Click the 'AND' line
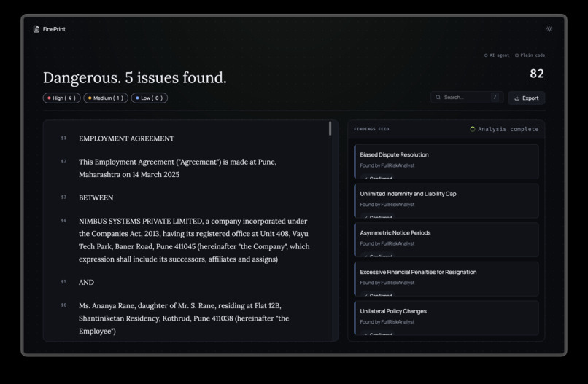588x384 pixels. click(x=86, y=283)
